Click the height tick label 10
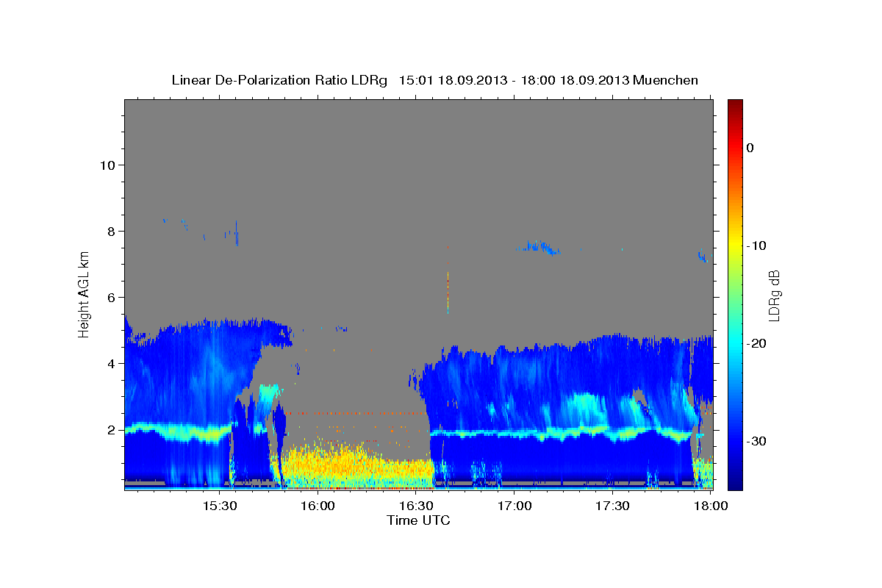The image size is (882, 588). click(107, 165)
